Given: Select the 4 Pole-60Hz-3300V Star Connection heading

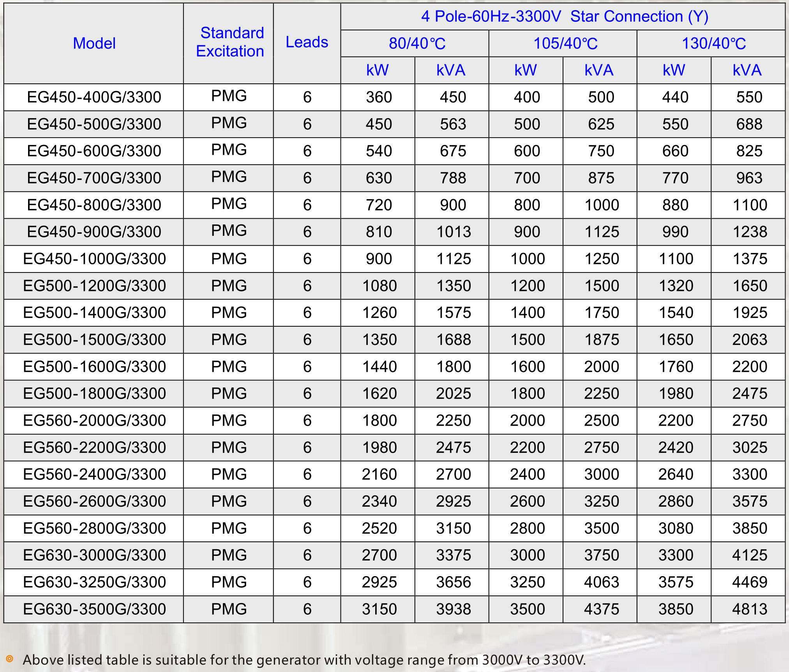Looking at the screenshot, I should [x=565, y=16].
